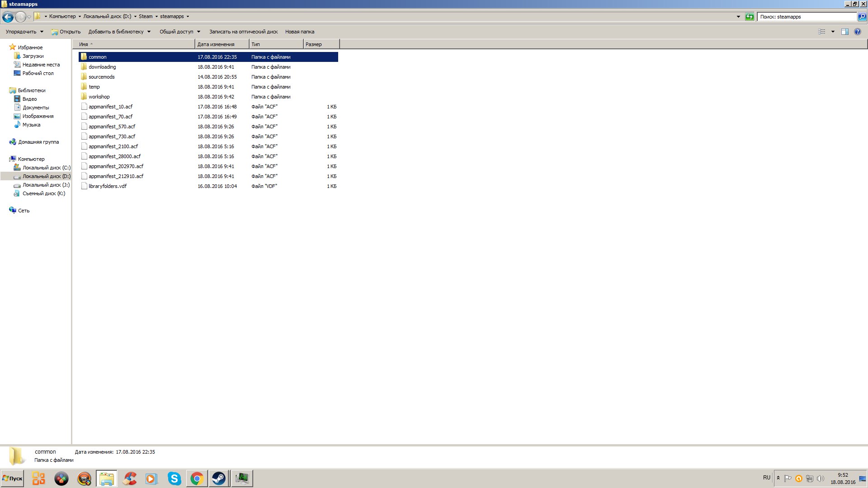Viewport: 868px width, 488px height.
Task: Click the show desktop button
Action: coord(863,479)
